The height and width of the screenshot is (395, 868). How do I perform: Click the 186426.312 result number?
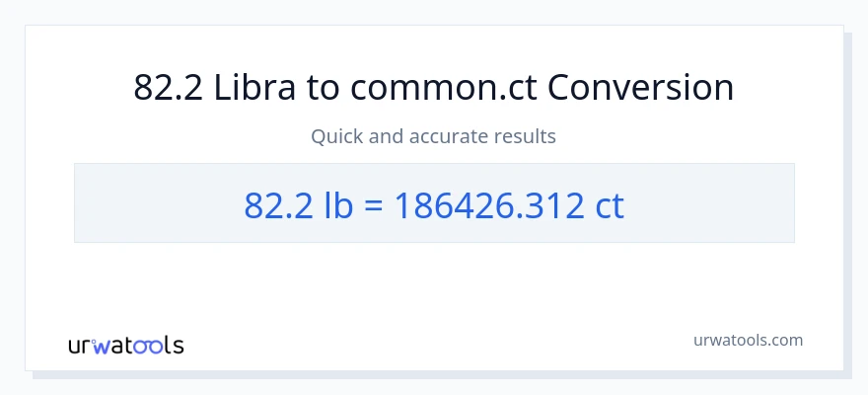[485, 204]
